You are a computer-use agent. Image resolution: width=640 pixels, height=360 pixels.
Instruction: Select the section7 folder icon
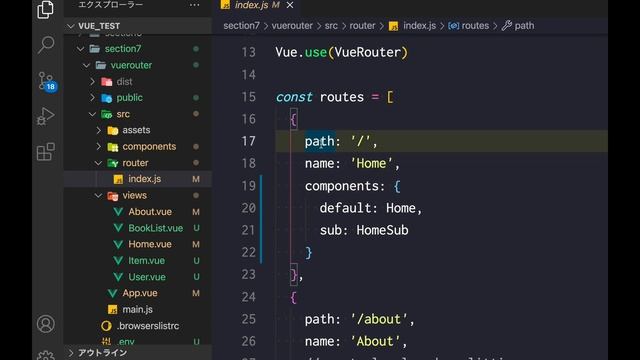(x=95, y=49)
